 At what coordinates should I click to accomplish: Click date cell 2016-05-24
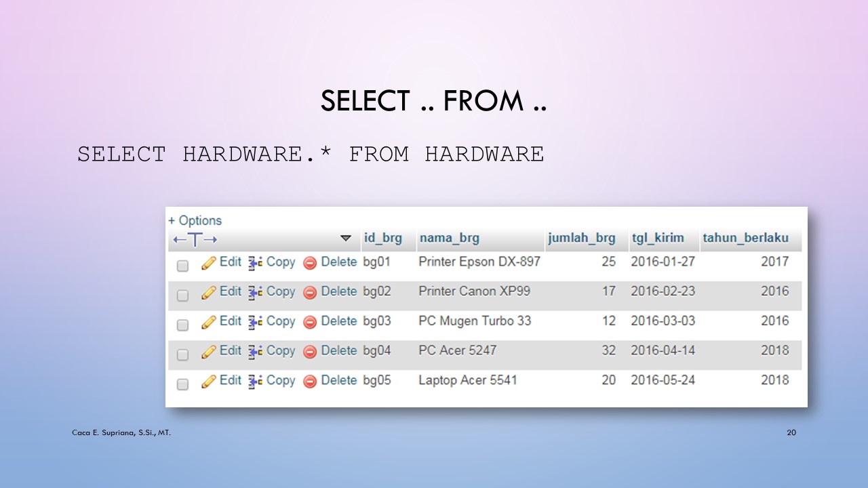(x=663, y=380)
